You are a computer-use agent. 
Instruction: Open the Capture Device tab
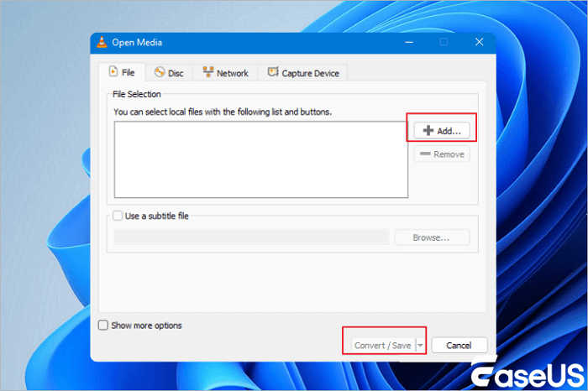tap(303, 73)
